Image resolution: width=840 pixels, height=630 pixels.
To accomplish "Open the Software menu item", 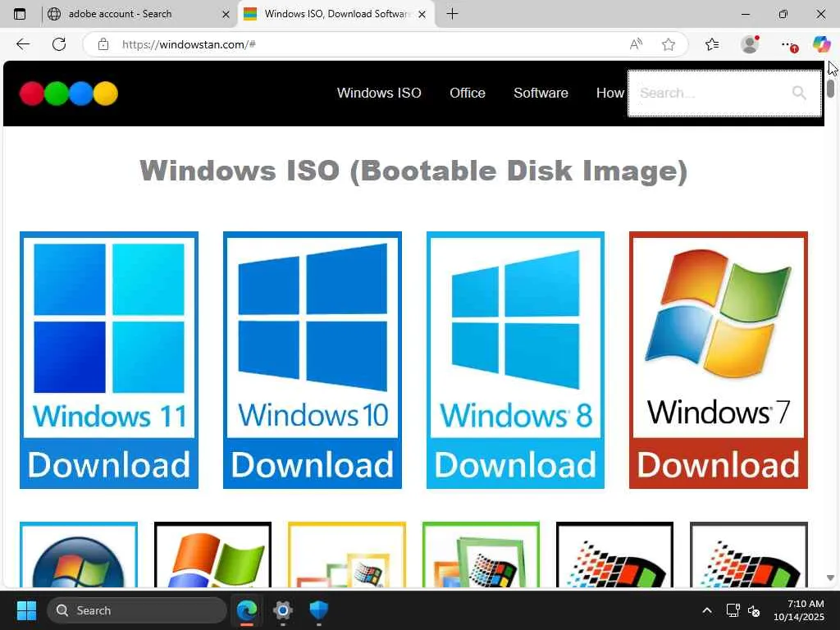I will 541,94.
